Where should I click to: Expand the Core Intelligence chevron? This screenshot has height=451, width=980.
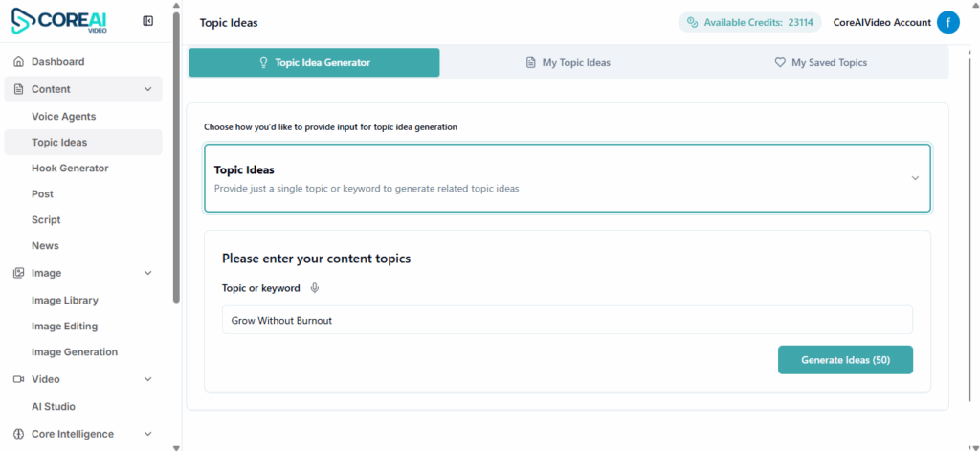point(147,434)
